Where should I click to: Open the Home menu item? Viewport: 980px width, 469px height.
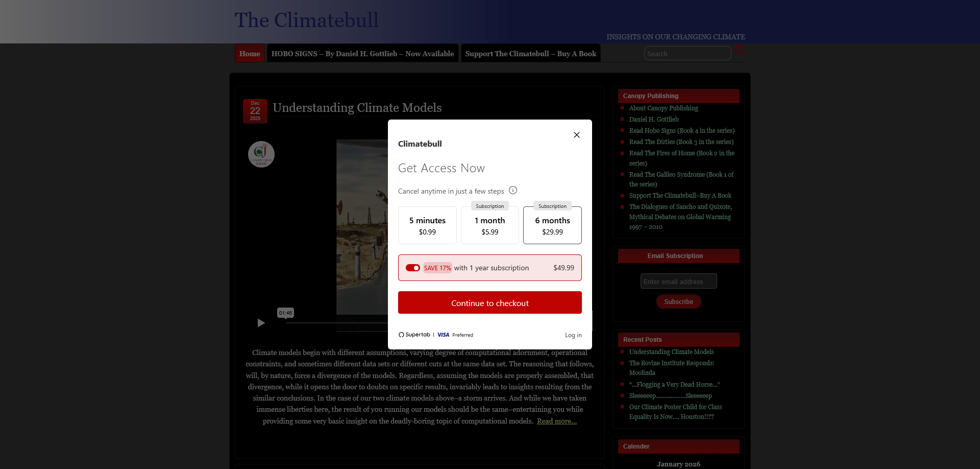point(250,54)
